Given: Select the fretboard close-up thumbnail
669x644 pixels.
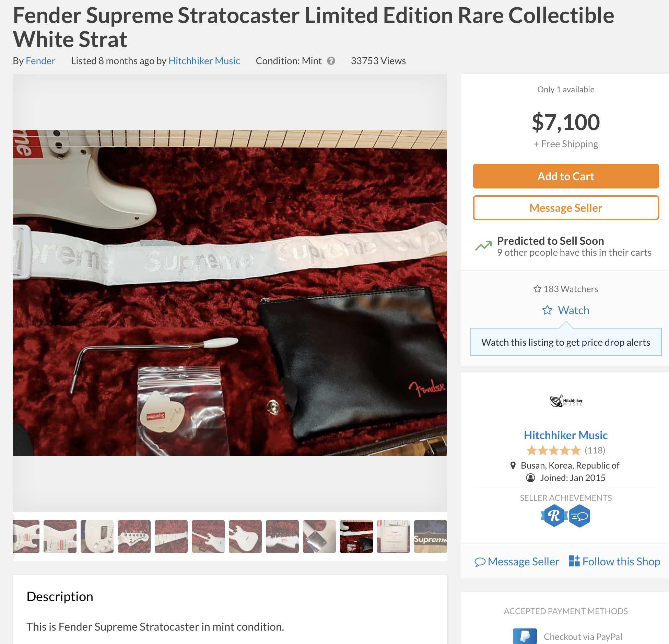Looking at the screenshot, I should (171, 536).
